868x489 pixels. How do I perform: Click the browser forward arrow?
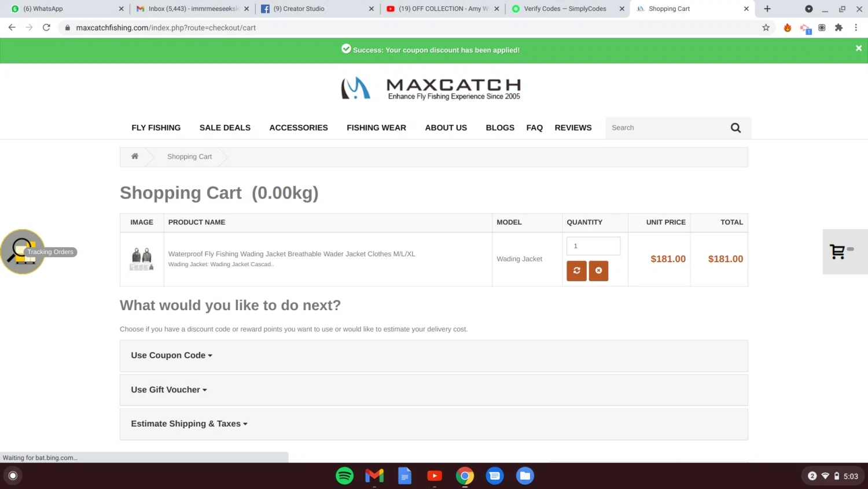(29, 28)
